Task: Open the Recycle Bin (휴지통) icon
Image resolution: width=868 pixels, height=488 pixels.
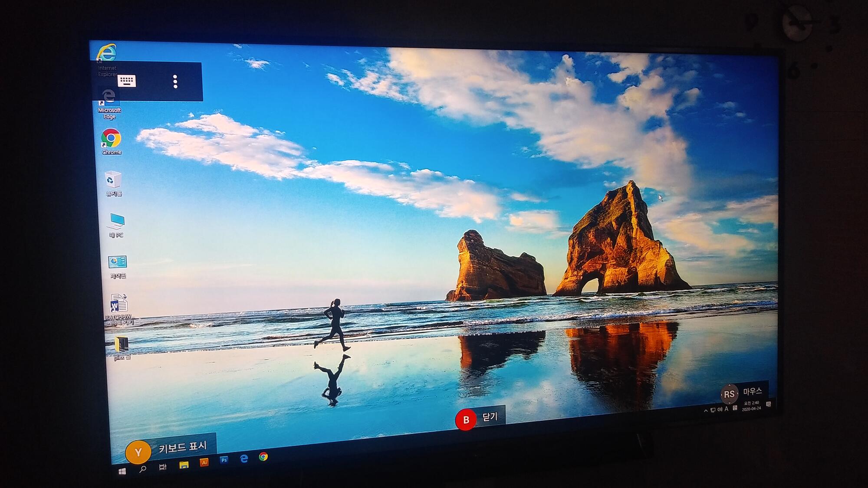Action: pos(113,180)
